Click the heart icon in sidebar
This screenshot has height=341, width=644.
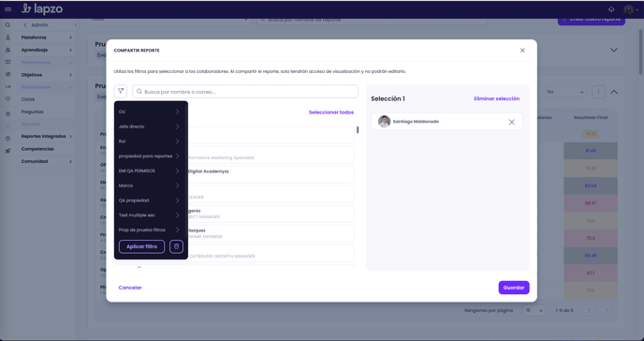pyautogui.click(x=7, y=99)
